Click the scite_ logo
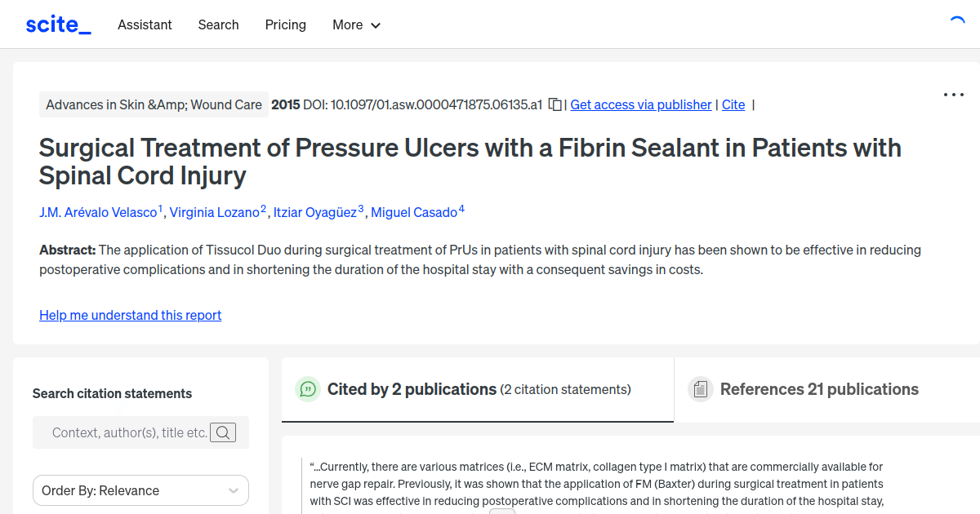This screenshot has width=980, height=514. pos(57,24)
